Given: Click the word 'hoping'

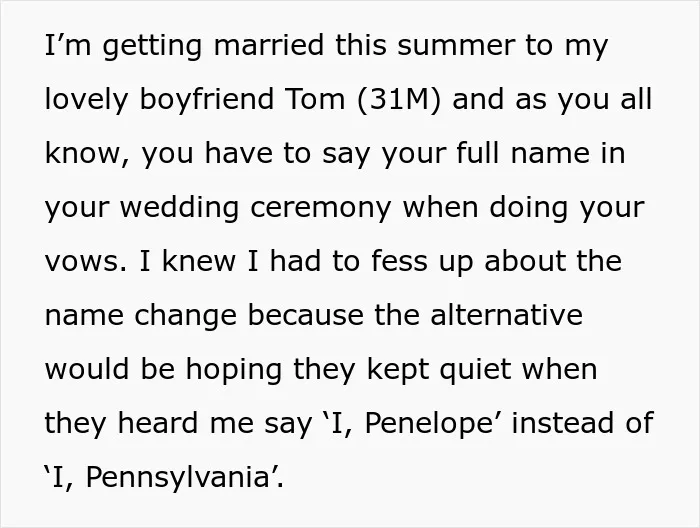Looking at the screenshot, I should coord(233,370).
